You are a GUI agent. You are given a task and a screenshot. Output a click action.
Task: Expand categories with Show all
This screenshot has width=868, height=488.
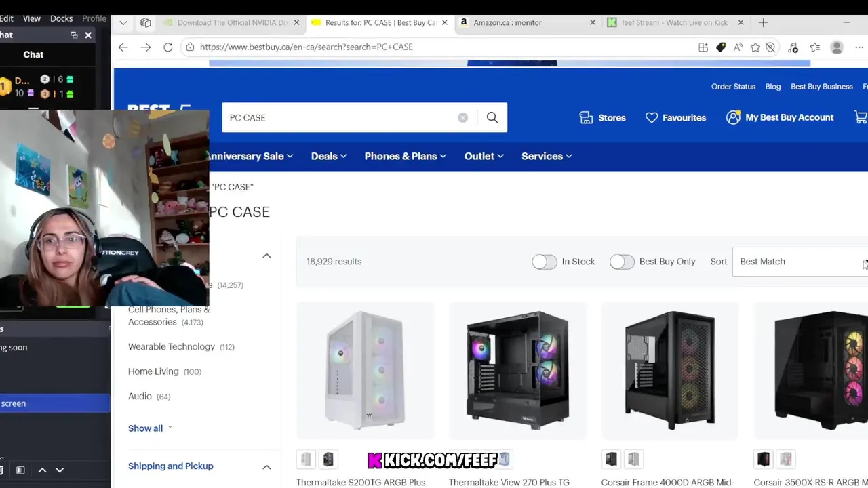[x=151, y=428]
